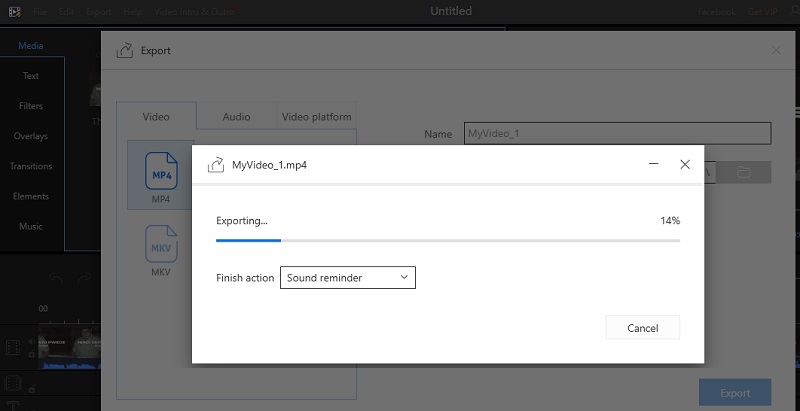Open the Edit menu
The width and height of the screenshot is (800, 411).
tap(66, 11)
